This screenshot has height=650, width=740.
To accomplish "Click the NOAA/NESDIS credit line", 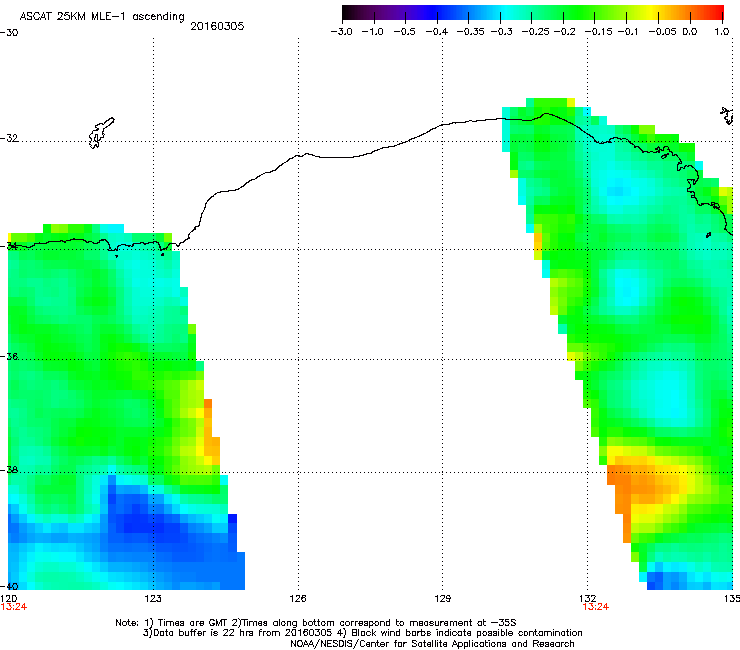I will 432,644.
